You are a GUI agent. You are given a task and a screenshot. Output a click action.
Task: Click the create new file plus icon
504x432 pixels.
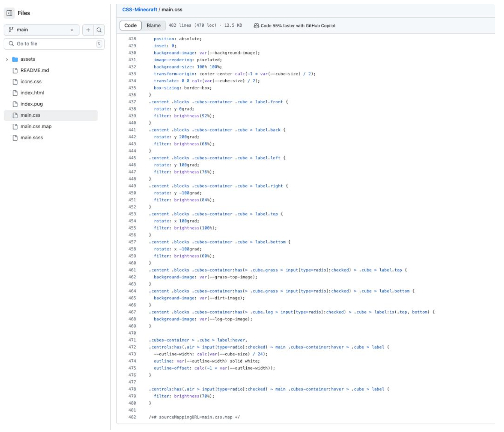(88, 30)
